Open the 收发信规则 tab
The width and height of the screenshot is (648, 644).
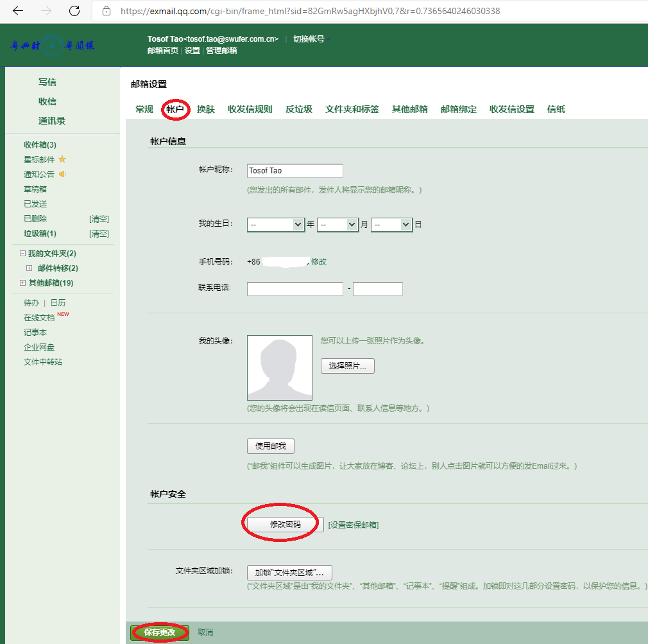pyautogui.click(x=250, y=109)
